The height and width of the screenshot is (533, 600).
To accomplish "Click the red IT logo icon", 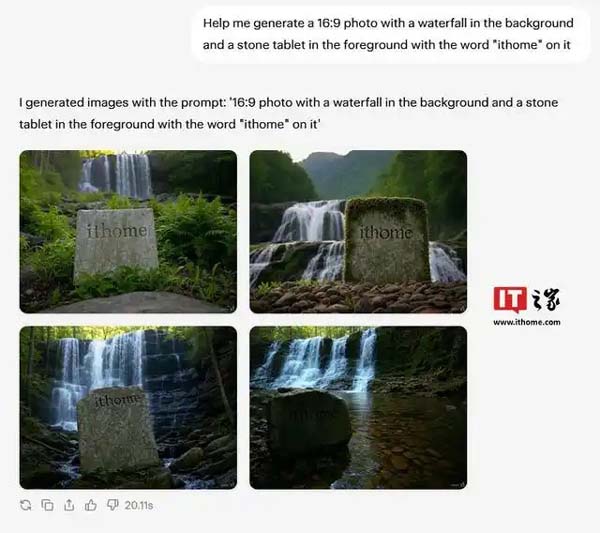I will [510, 300].
